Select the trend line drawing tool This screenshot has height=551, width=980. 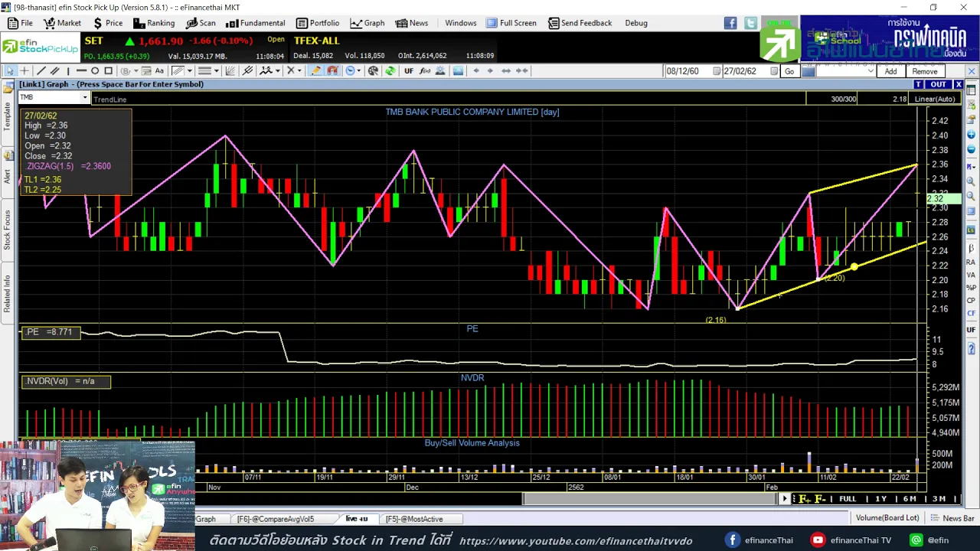[x=41, y=70]
